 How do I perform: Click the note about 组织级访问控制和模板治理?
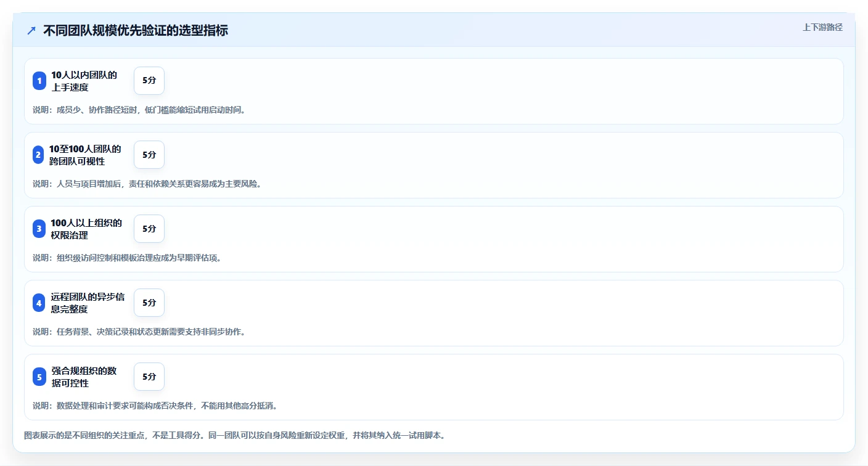[x=128, y=258]
